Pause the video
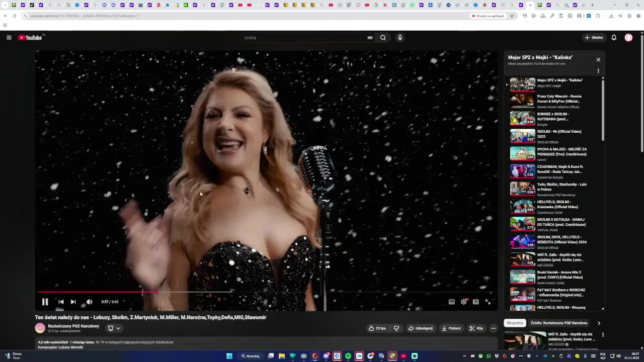The width and height of the screenshot is (644, 362). [x=45, y=302]
